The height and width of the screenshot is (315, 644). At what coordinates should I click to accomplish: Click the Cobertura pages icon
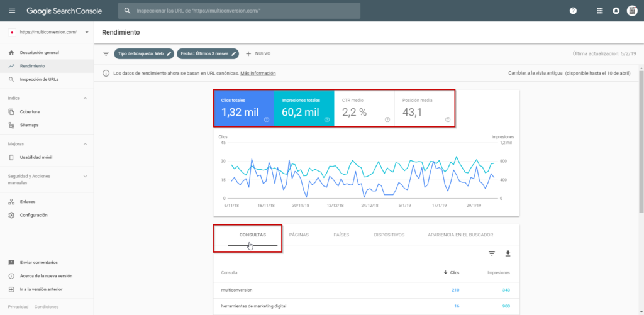[x=11, y=112]
